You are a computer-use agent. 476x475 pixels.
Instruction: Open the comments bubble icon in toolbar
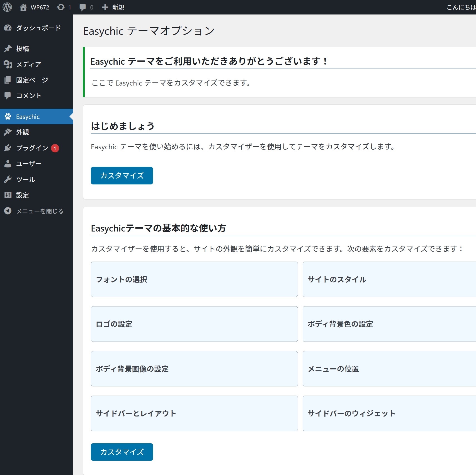82,7
